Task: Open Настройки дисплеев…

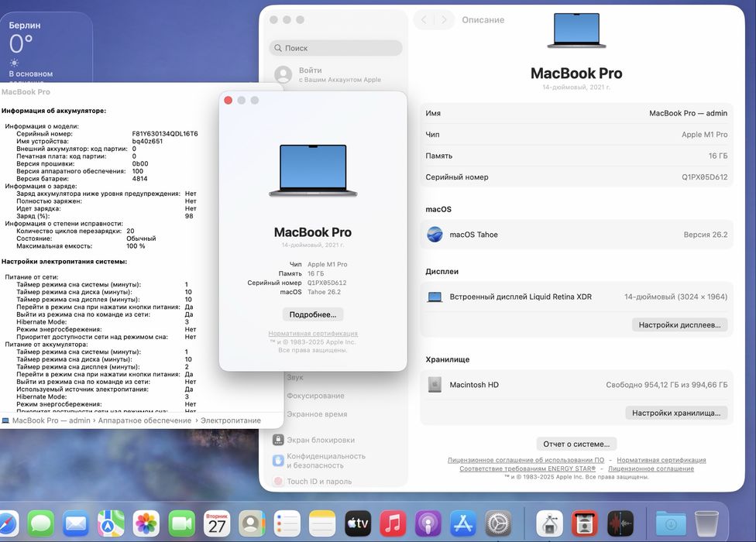Action: point(679,324)
